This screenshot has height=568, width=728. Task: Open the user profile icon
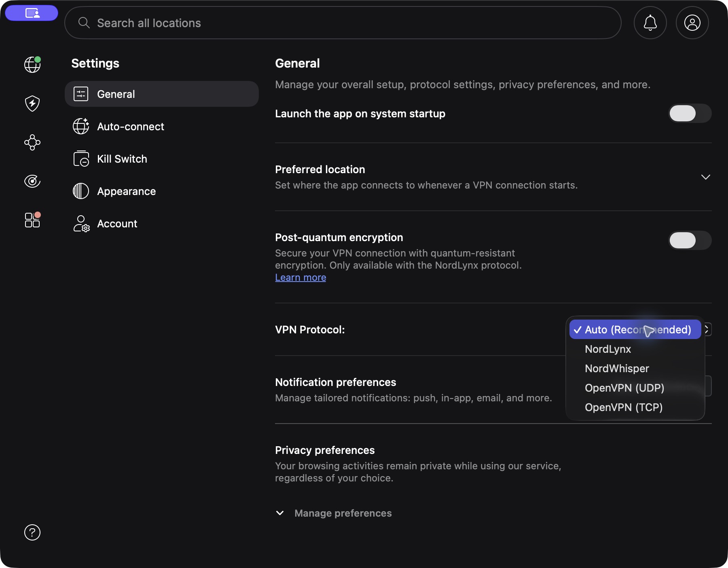tap(692, 23)
